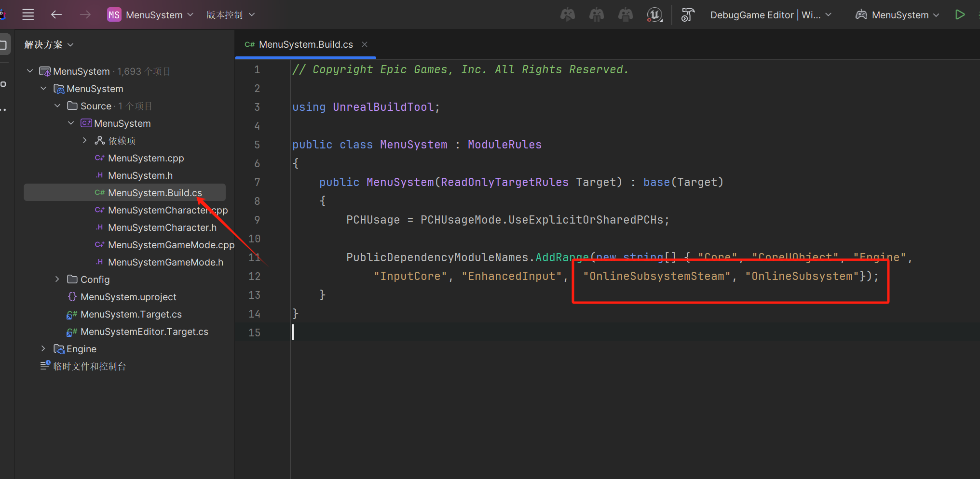Open the 解决方案 view dropdown
Screen dimensions: 980x479
(49, 45)
